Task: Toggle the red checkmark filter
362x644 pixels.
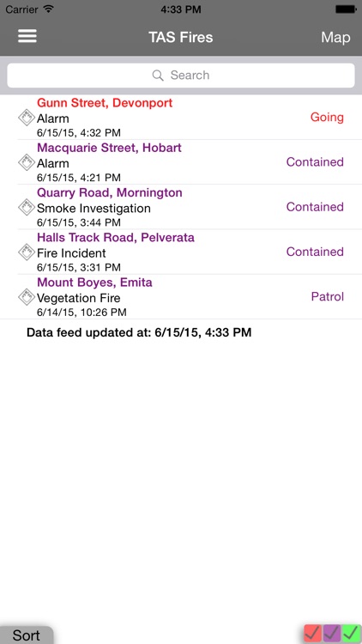Action: point(313,634)
